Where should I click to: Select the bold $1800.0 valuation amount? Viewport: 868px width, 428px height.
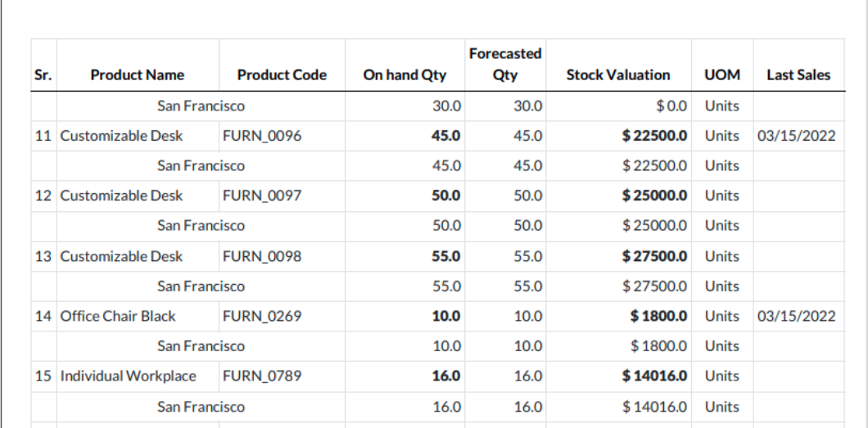pos(658,317)
